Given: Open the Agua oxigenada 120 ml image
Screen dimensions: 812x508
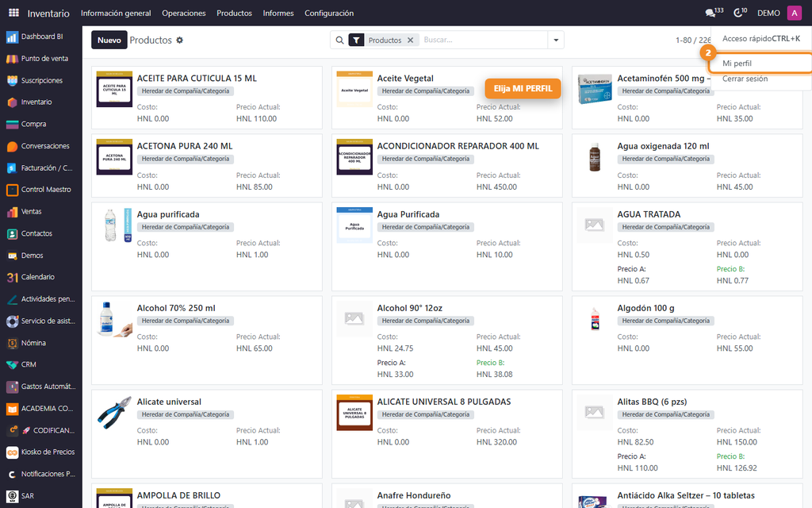Looking at the screenshot, I should [595, 158].
